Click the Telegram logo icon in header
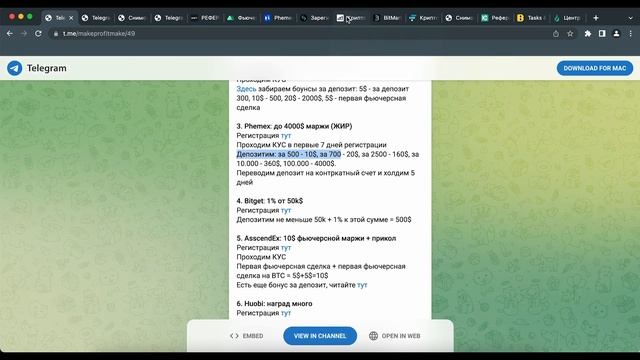This screenshot has height=360, width=640. click(x=15, y=68)
